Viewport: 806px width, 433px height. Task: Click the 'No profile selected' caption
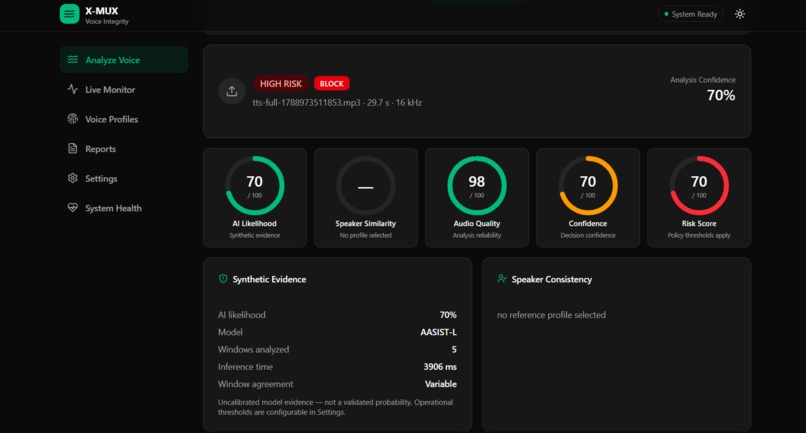point(365,235)
